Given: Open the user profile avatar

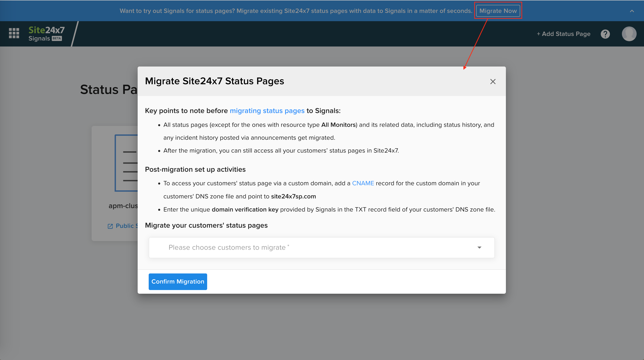Looking at the screenshot, I should [x=629, y=34].
